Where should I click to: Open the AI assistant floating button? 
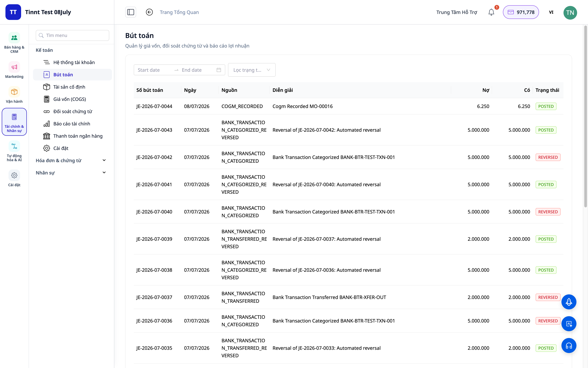point(569,324)
